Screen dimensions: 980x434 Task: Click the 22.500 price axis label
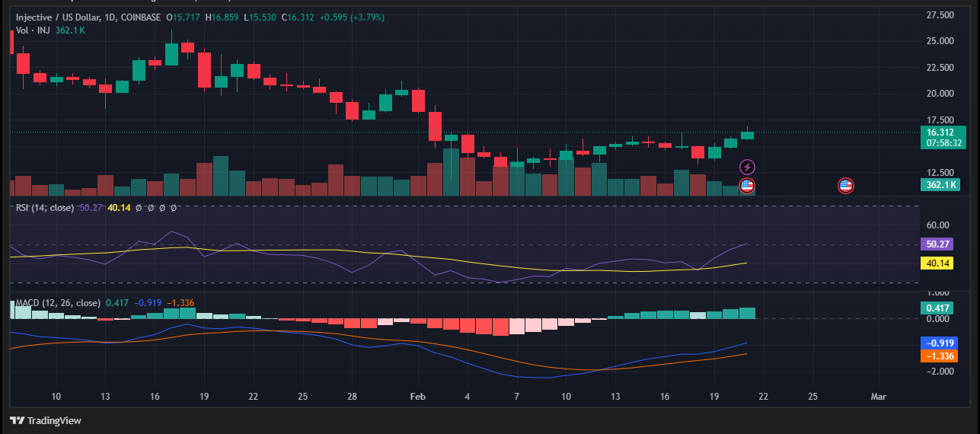click(940, 68)
